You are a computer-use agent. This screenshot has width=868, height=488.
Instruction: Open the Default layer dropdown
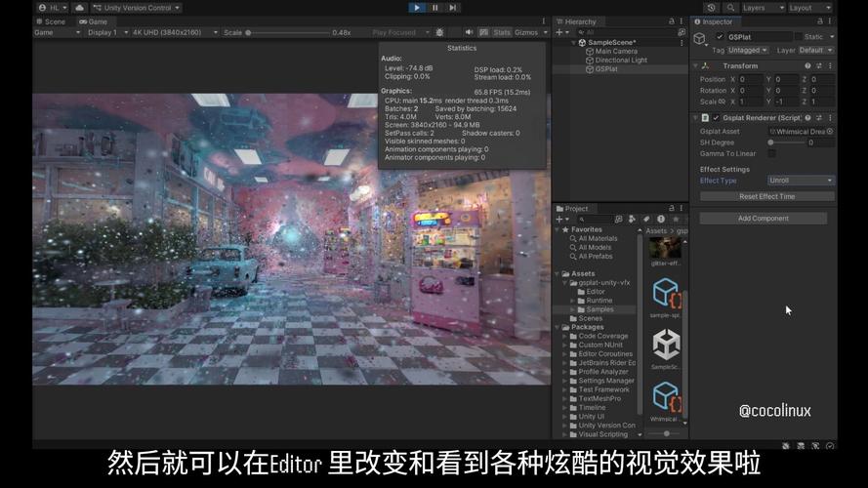(816, 51)
